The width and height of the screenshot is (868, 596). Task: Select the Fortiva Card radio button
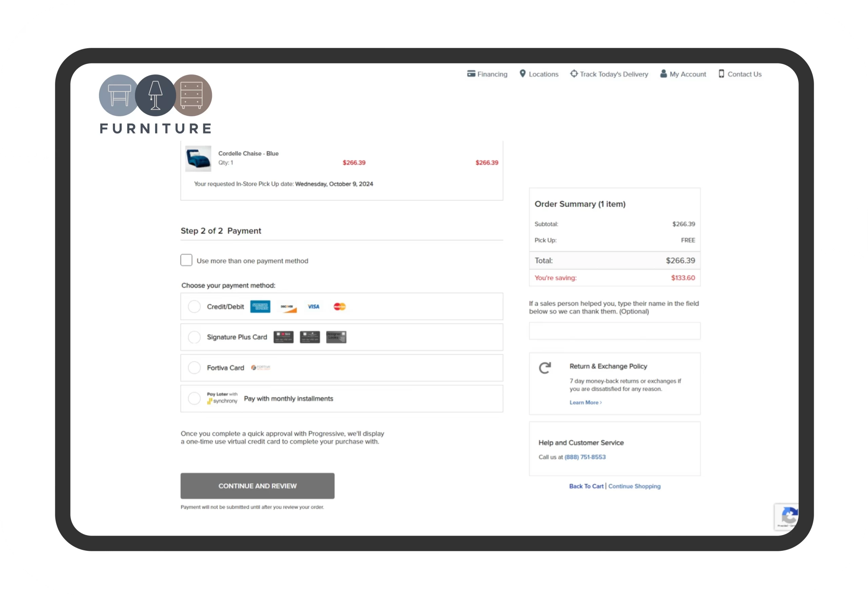pyautogui.click(x=194, y=368)
